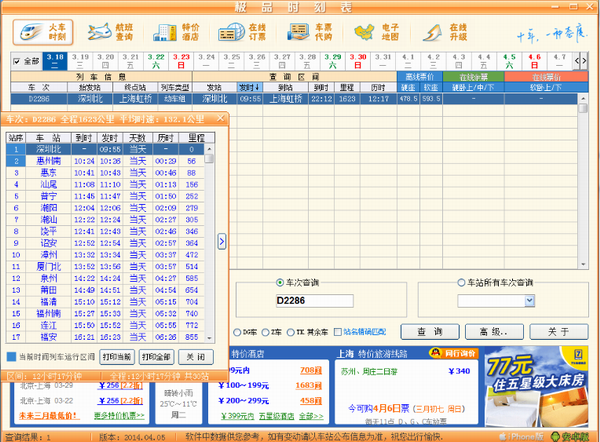Toggle the 全部 all-dates checkbox
The image size is (600, 442).
click(x=16, y=61)
